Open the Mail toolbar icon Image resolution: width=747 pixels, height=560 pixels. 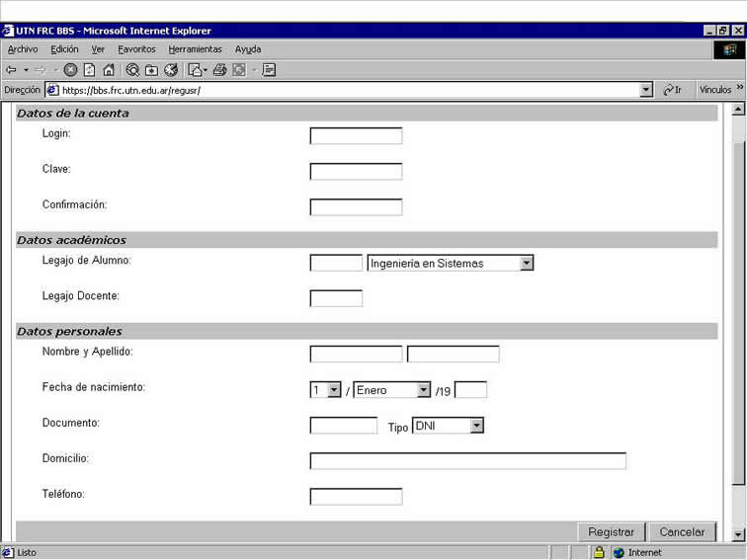[x=196, y=70]
